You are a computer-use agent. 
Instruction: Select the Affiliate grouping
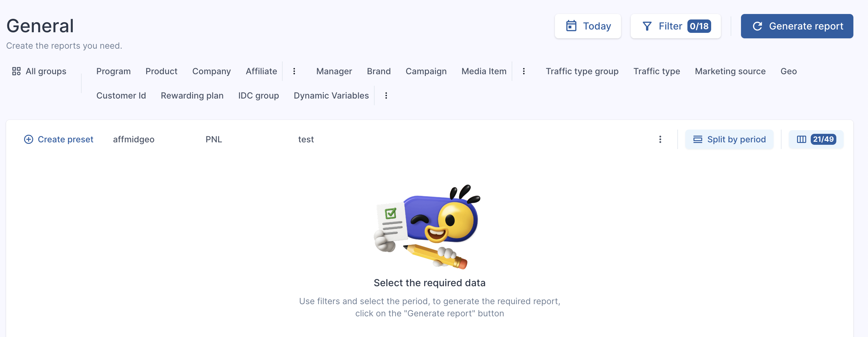tap(262, 71)
